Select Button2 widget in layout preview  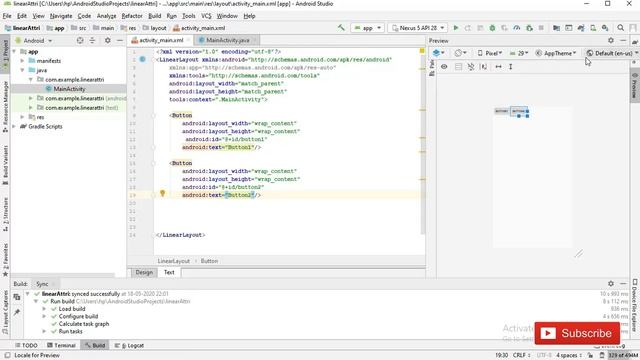click(519, 111)
